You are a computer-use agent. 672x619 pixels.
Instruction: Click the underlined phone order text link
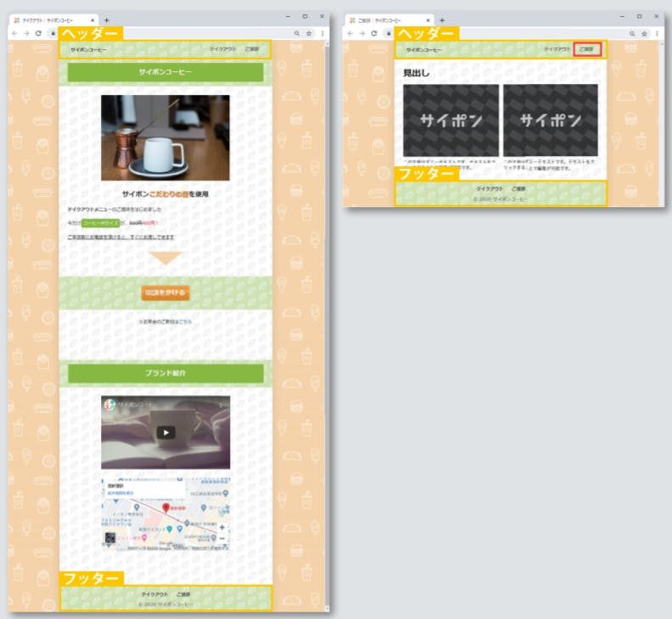pos(120,237)
